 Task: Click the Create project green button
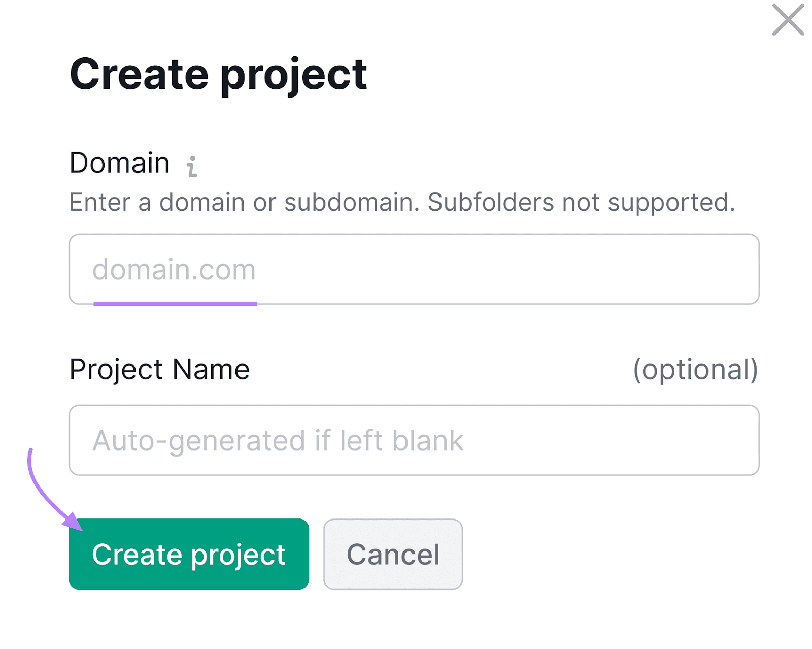189,555
